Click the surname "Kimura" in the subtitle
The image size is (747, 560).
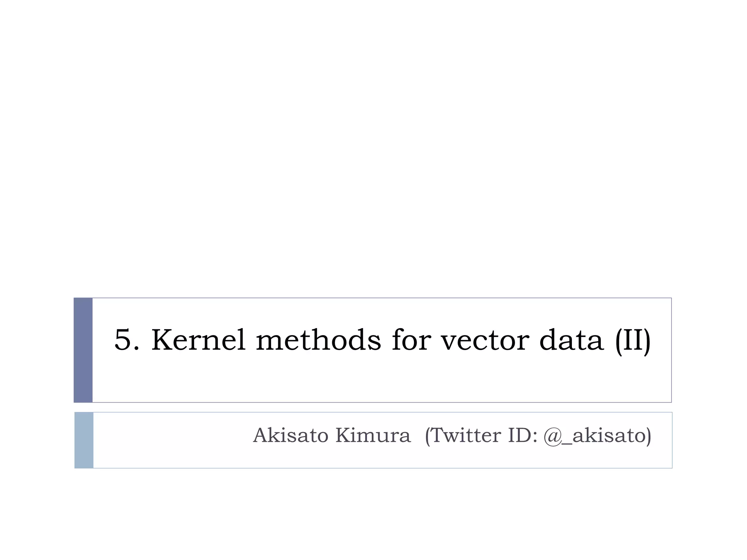pos(373,435)
